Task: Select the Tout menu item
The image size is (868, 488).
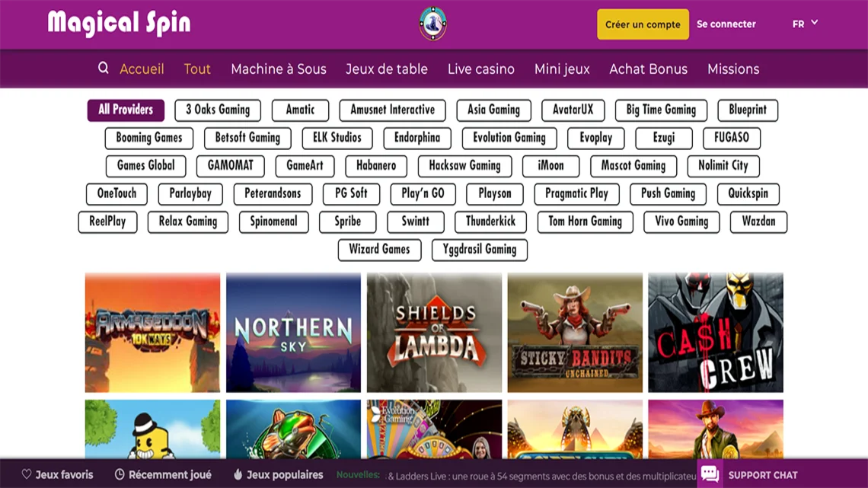Action: point(197,69)
